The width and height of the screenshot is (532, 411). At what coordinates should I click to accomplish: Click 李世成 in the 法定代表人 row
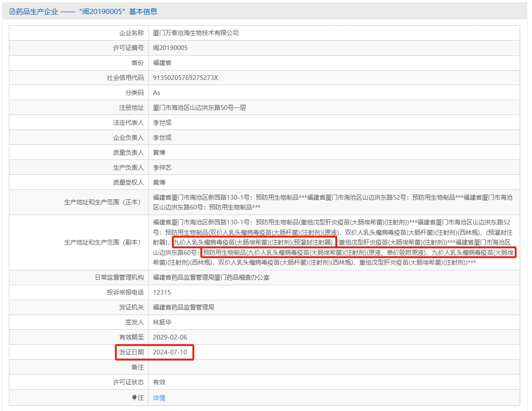coord(162,123)
